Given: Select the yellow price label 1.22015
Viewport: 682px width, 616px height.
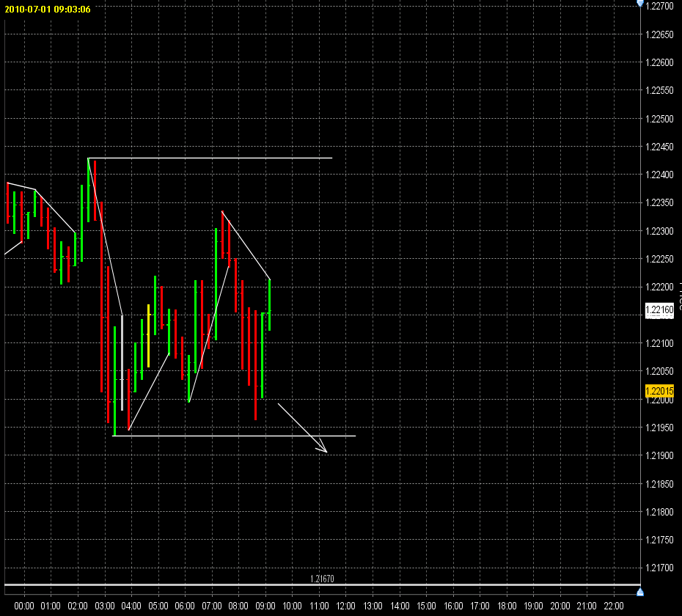Looking at the screenshot, I should 659,391.
